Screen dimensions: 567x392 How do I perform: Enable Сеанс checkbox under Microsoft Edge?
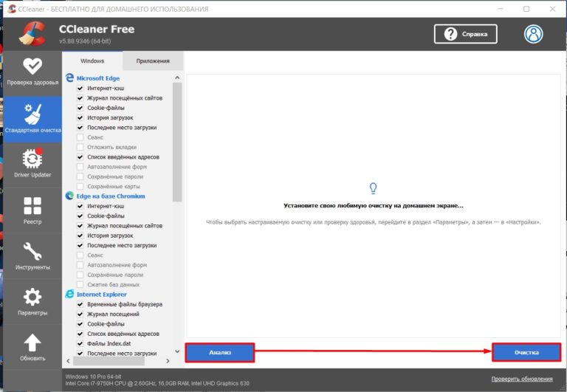click(x=80, y=137)
